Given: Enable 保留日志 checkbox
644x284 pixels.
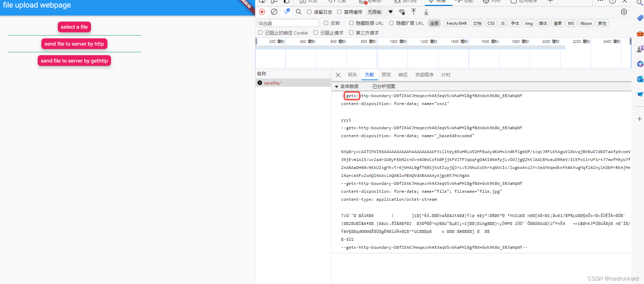Looking at the screenshot, I should click(x=309, y=12).
